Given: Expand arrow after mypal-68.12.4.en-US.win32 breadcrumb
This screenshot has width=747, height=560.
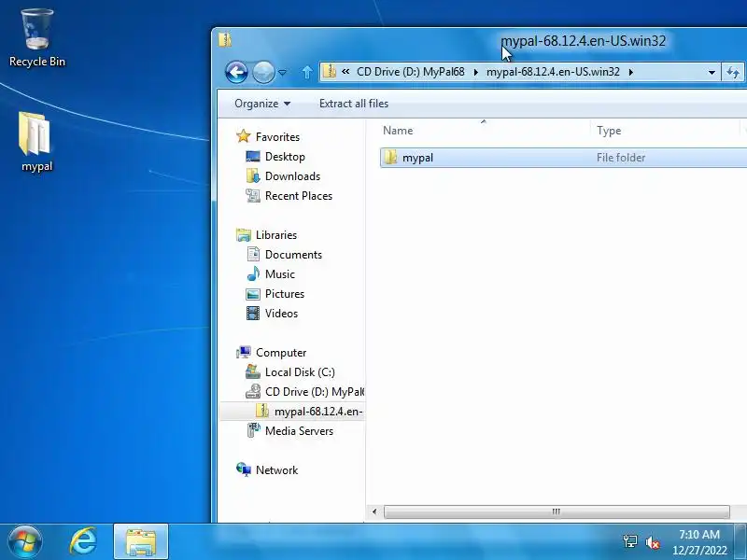Looking at the screenshot, I should tap(631, 73).
